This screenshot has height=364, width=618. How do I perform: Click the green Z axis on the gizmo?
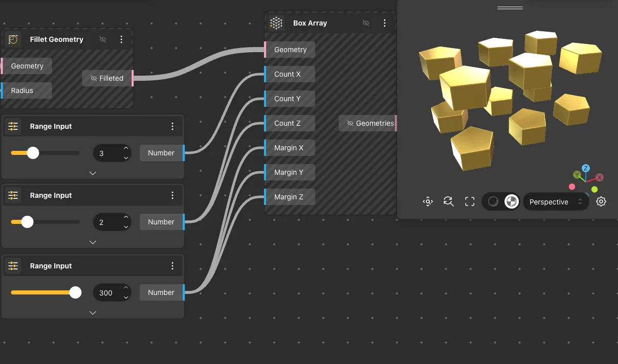pos(586,168)
